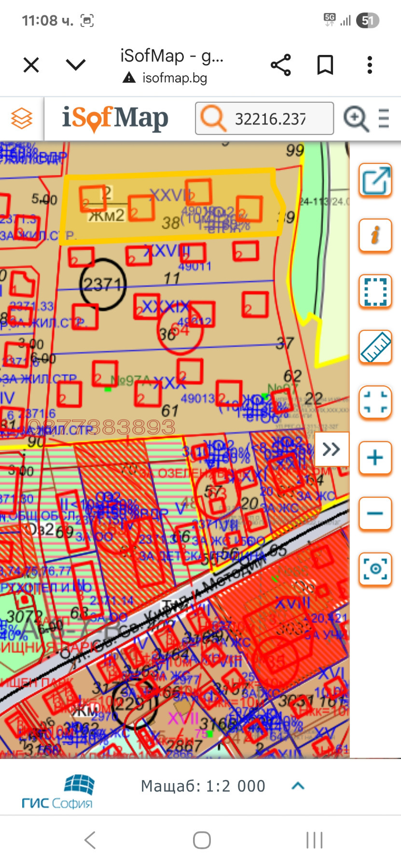Center map on my location

pyautogui.click(x=375, y=569)
